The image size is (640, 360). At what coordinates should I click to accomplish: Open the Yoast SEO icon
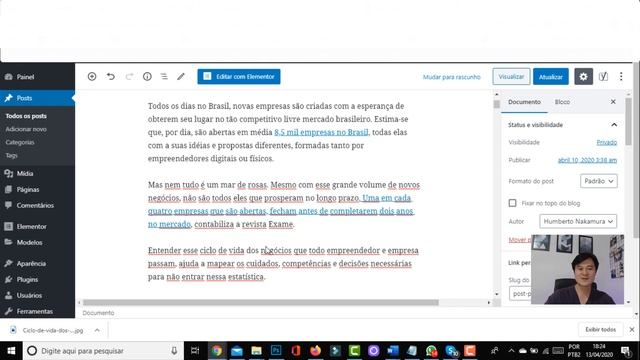tap(603, 76)
